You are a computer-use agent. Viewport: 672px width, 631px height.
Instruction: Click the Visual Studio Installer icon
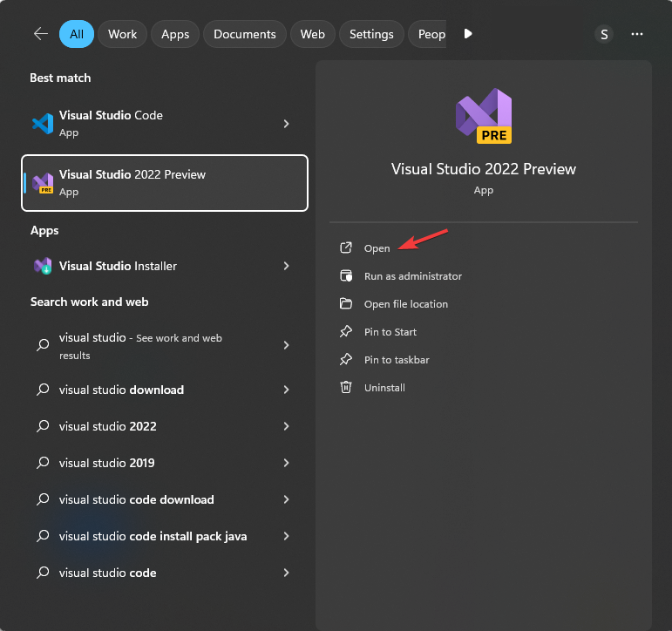tap(43, 266)
